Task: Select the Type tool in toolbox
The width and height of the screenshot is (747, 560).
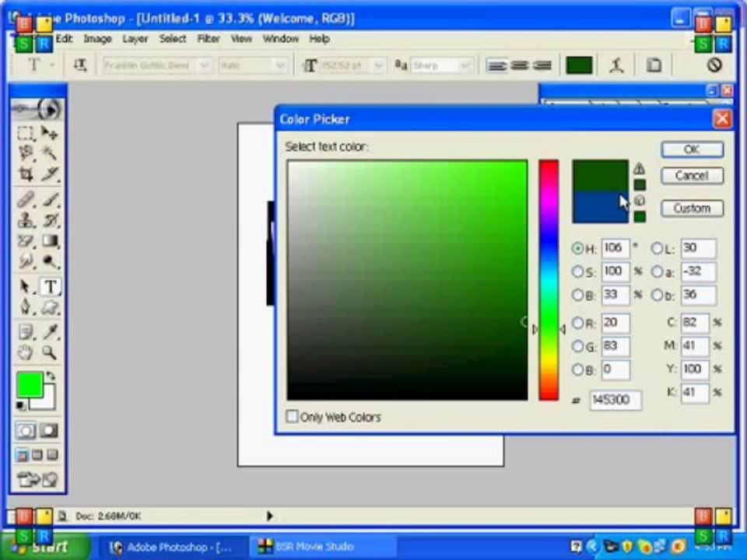Action: pyautogui.click(x=50, y=287)
